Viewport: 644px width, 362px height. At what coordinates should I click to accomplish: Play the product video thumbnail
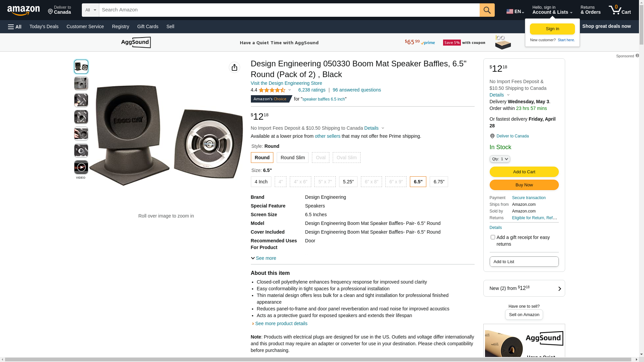81,167
